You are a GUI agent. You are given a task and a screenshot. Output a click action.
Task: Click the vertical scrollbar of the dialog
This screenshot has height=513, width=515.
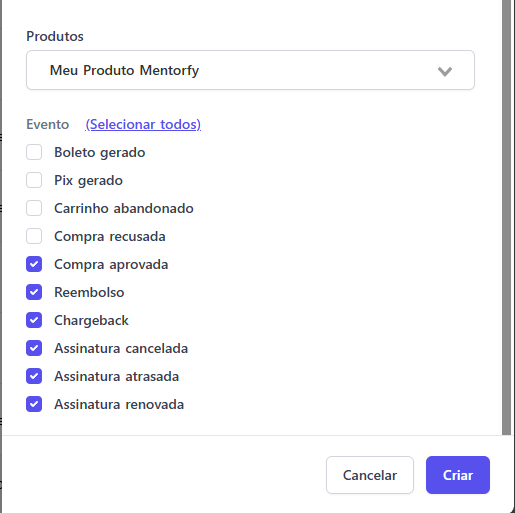tap(506, 217)
